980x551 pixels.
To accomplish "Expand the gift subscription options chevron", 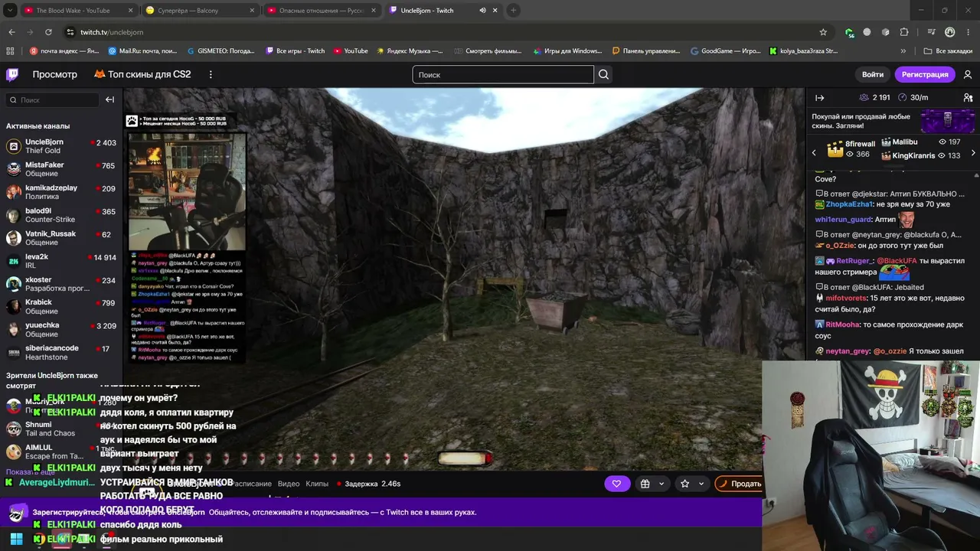I will [x=661, y=484].
